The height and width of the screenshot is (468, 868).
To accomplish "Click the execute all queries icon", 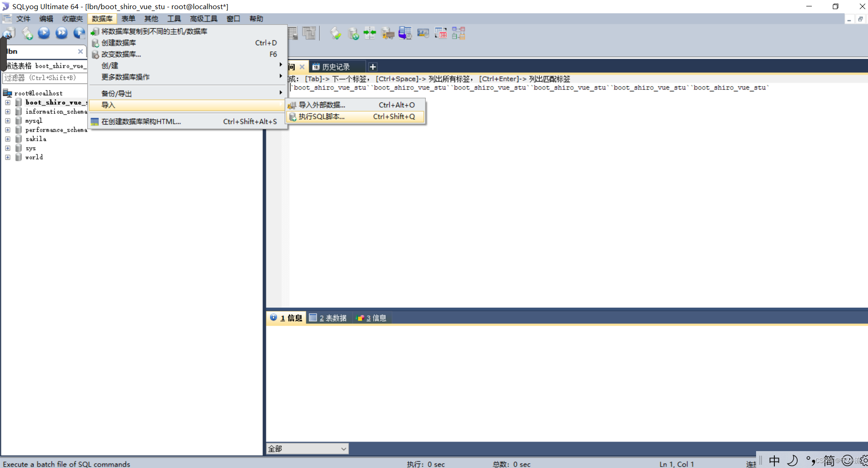I will (x=62, y=33).
